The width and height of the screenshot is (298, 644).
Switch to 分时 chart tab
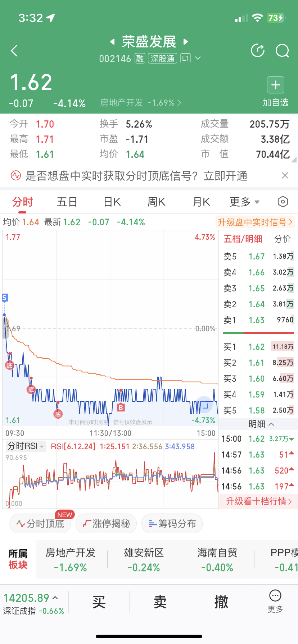[x=23, y=202]
